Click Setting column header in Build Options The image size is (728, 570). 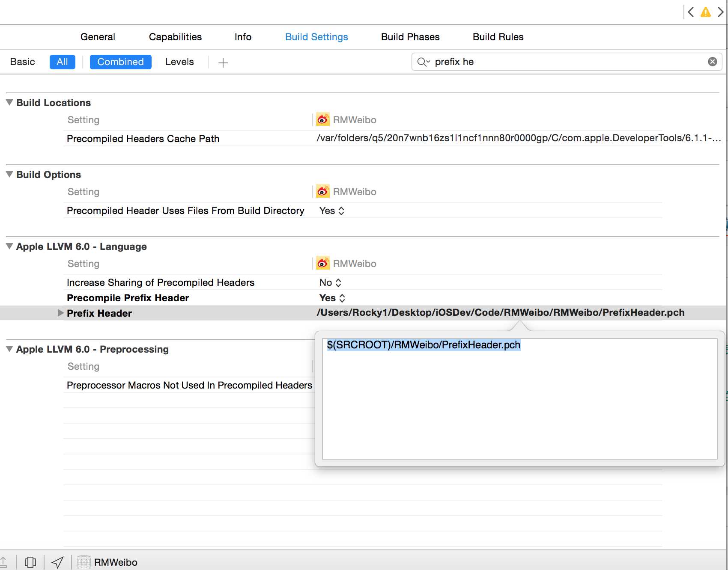pyautogui.click(x=84, y=192)
